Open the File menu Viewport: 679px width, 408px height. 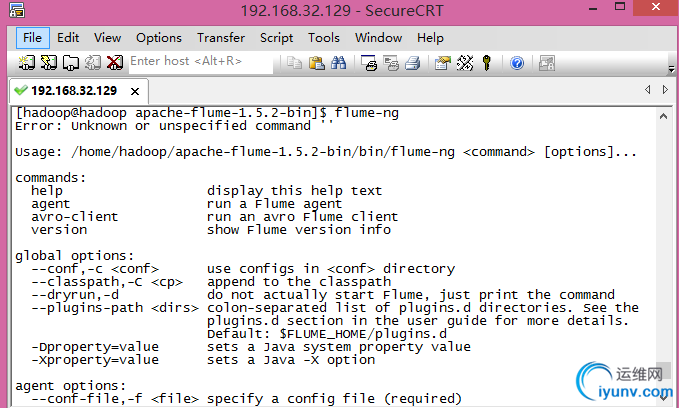pos(32,38)
